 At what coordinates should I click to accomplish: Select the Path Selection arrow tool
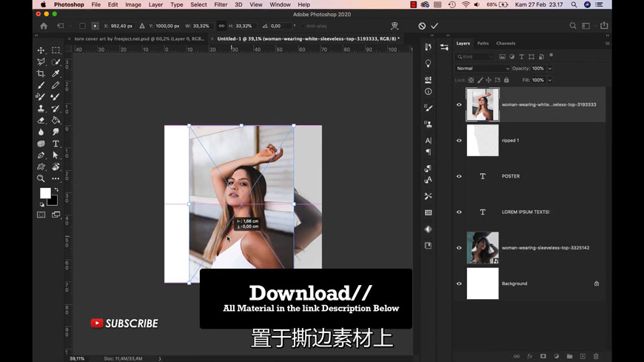[56, 155]
